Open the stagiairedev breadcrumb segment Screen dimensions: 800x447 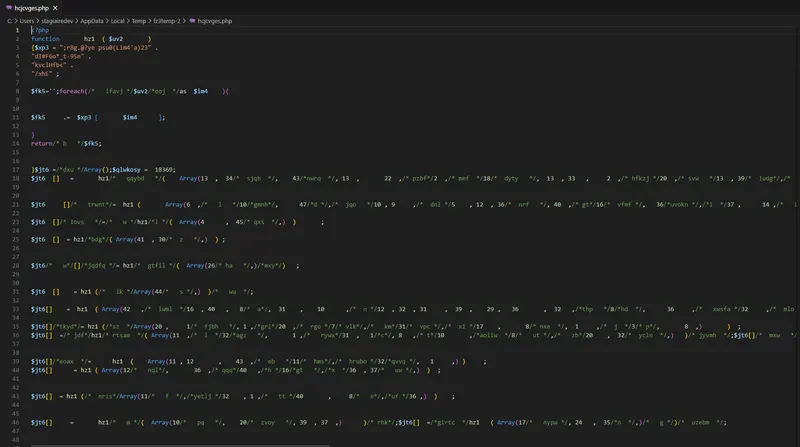click(57, 21)
